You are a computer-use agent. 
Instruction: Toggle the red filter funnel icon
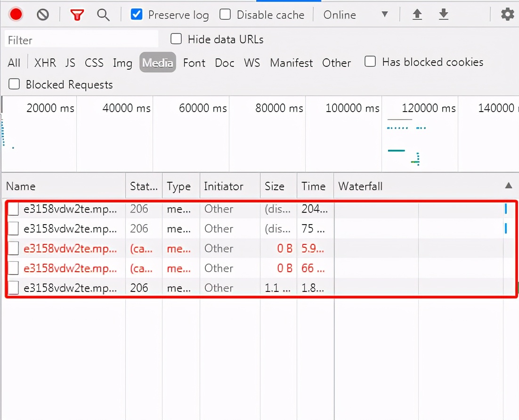[x=77, y=15]
